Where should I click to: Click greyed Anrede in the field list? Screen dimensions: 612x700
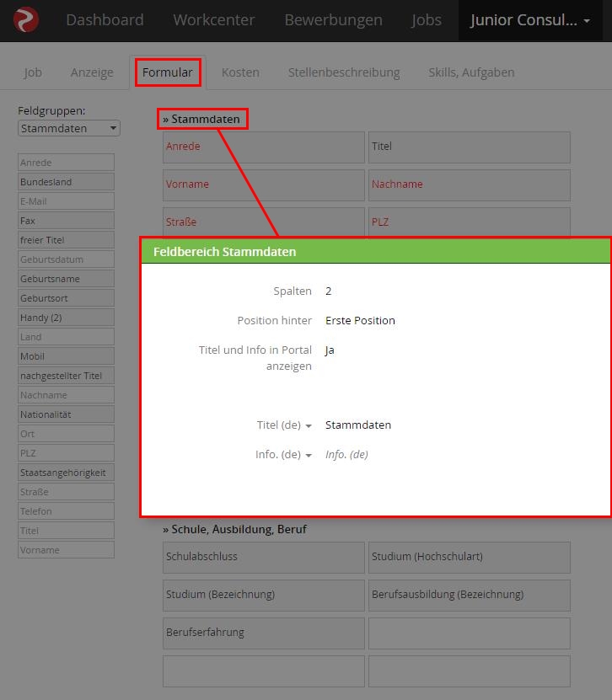66,163
